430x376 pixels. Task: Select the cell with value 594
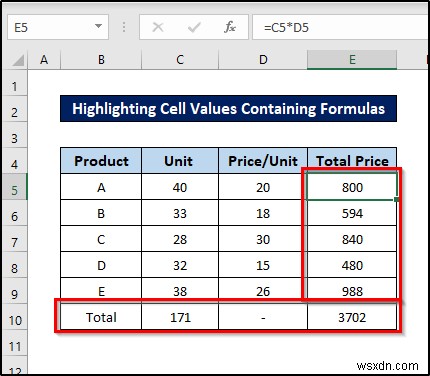click(352, 213)
